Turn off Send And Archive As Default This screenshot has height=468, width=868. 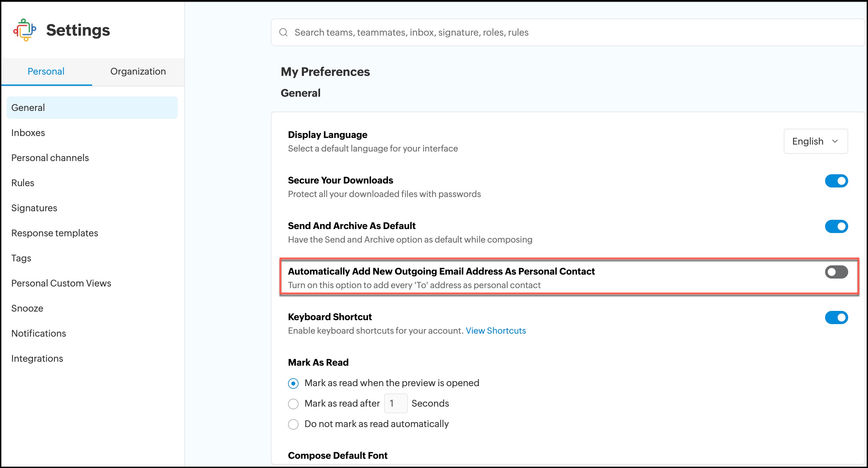click(x=836, y=227)
